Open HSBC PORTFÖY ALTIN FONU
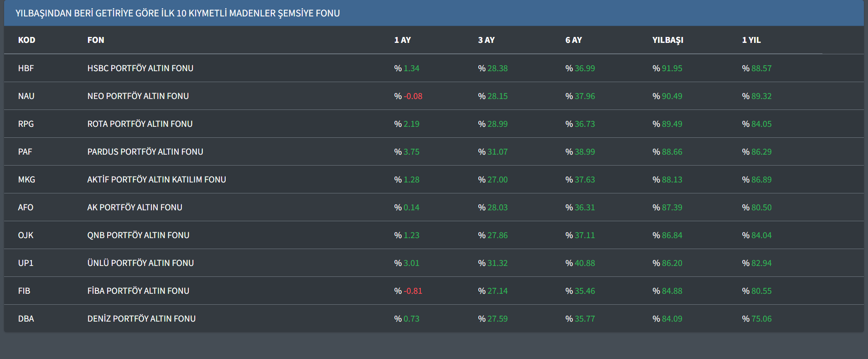This screenshot has height=359, width=868. (x=140, y=68)
